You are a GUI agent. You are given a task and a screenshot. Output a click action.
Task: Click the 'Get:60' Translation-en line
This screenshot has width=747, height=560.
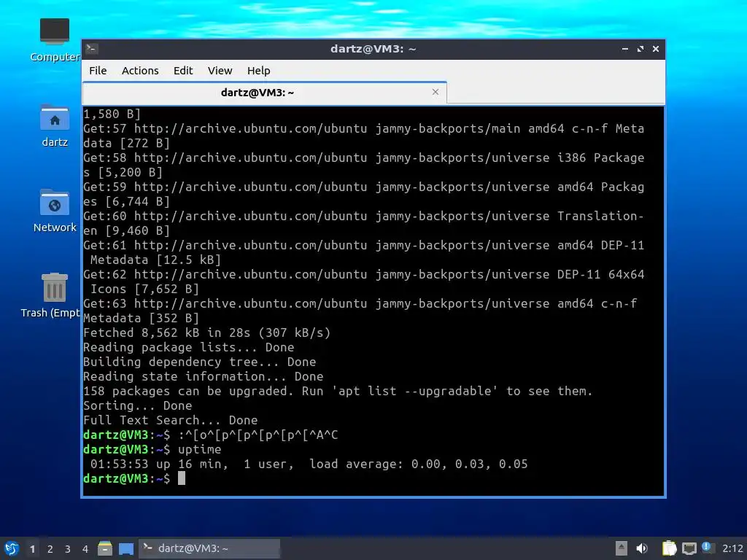363,216
